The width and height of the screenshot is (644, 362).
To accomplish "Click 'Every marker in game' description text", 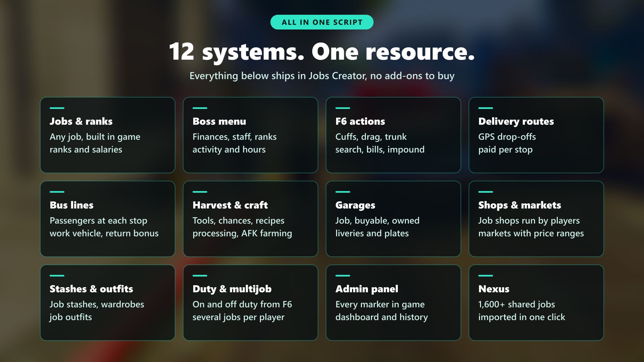I will coord(380,305).
